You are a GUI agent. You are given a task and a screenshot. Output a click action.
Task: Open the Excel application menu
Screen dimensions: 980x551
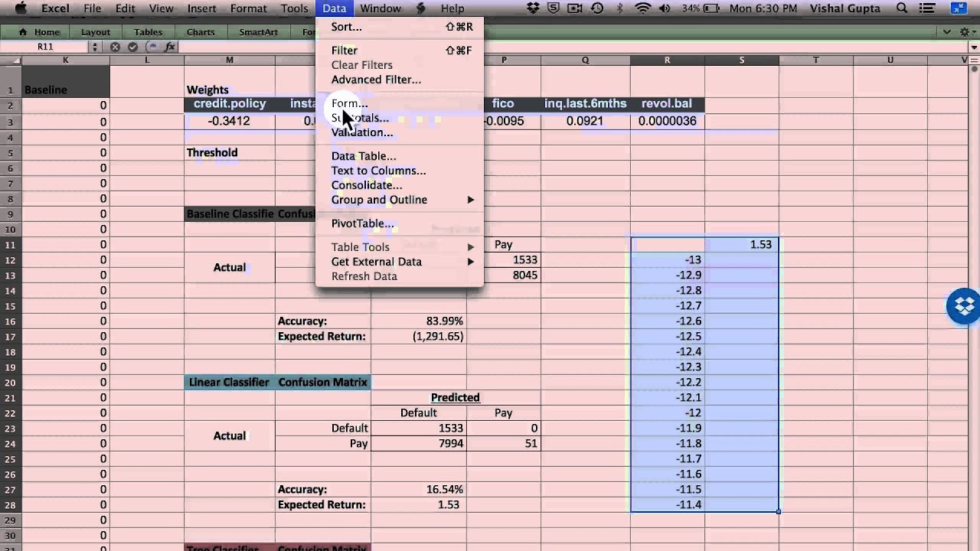click(x=55, y=8)
